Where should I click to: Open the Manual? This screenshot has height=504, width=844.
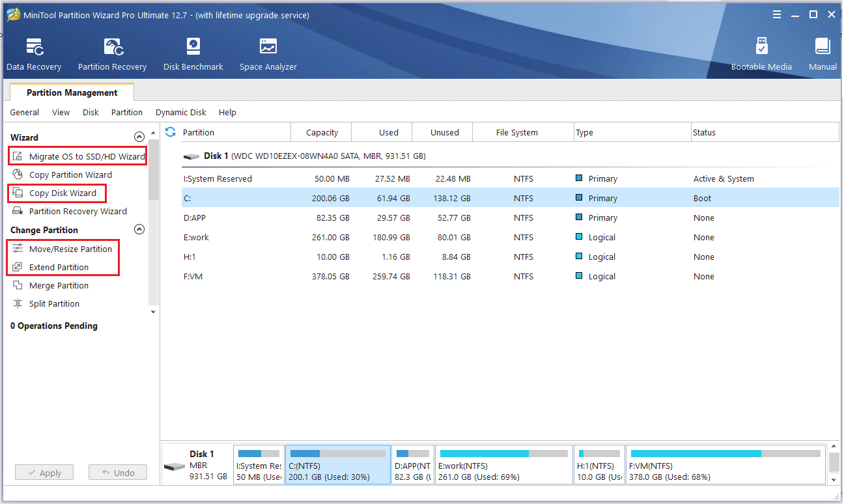(x=823, y=55)
